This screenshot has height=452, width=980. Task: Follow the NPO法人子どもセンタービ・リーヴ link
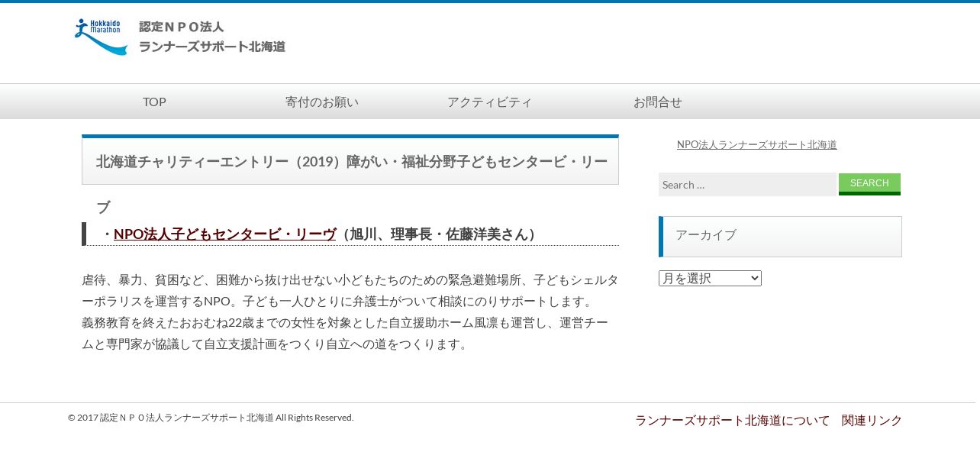tap(224, 234)
